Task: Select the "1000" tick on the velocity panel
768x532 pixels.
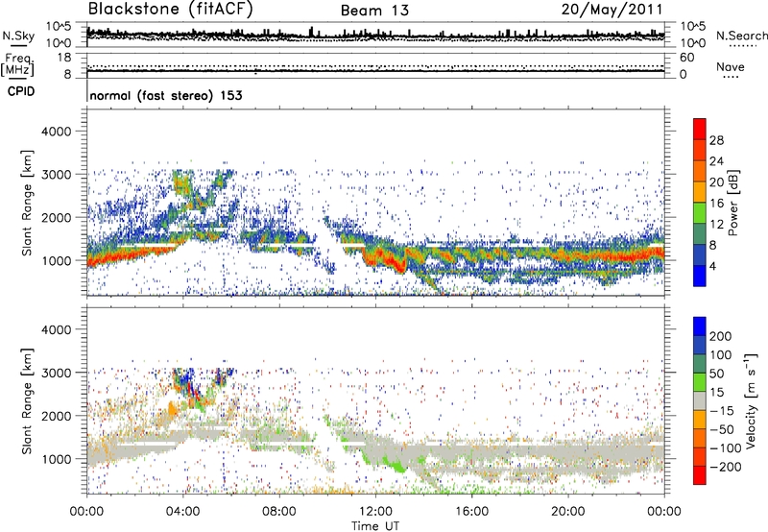Action: click(x=56, y=459)
